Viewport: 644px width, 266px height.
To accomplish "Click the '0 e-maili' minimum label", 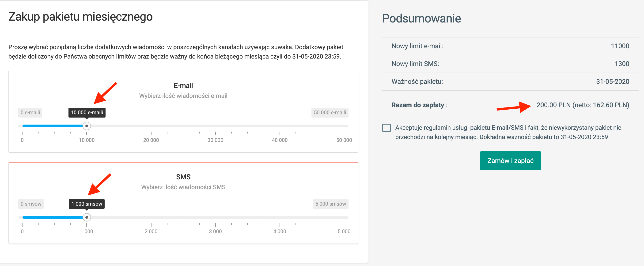I will 30,113.
